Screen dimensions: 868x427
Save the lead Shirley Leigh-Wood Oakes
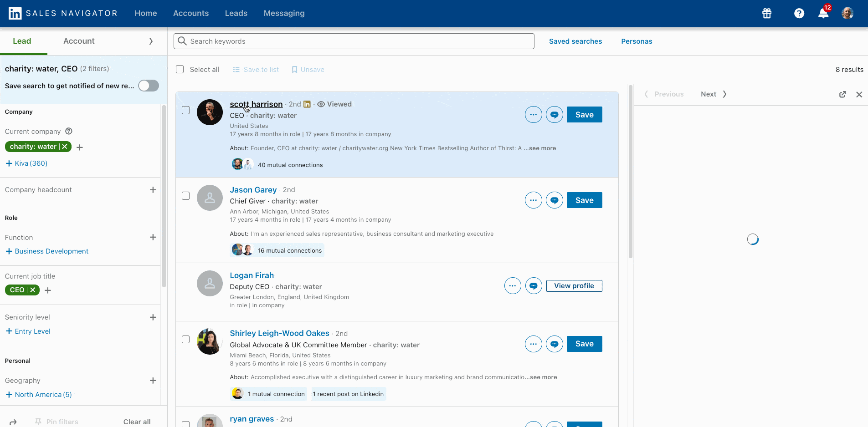pos(585,344)
